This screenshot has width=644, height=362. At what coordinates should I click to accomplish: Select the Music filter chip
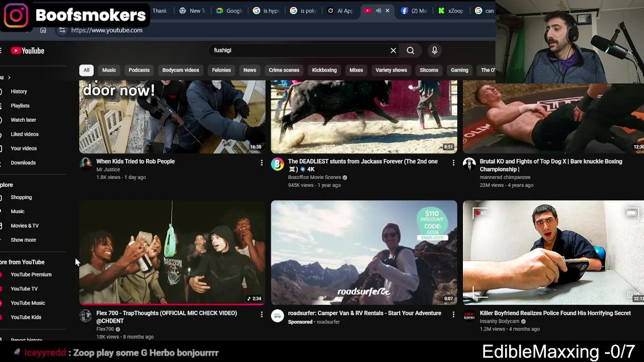(x=109, y=70)
